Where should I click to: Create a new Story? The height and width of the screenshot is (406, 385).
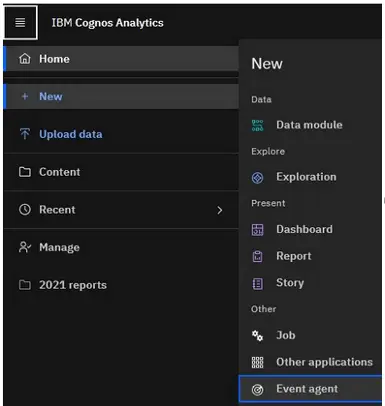(310, 283)
